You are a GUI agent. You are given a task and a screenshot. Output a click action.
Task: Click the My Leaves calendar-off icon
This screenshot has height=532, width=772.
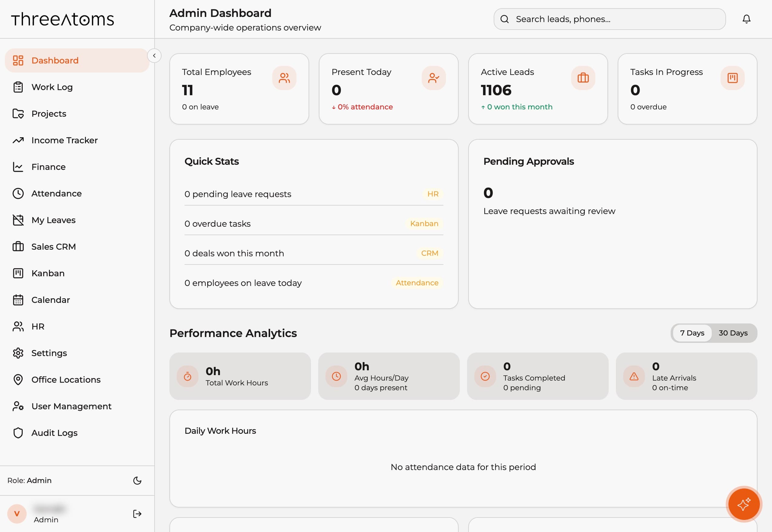[x=18, y=220]
